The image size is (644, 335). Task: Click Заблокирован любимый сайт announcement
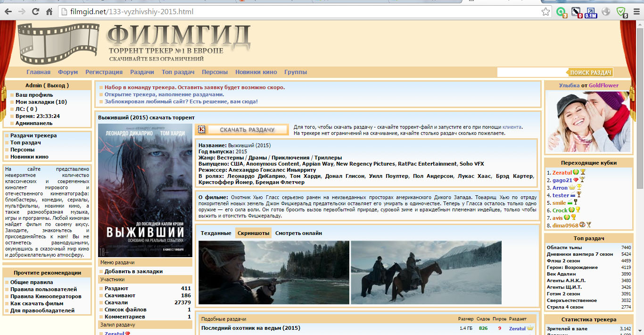point(181,101)
